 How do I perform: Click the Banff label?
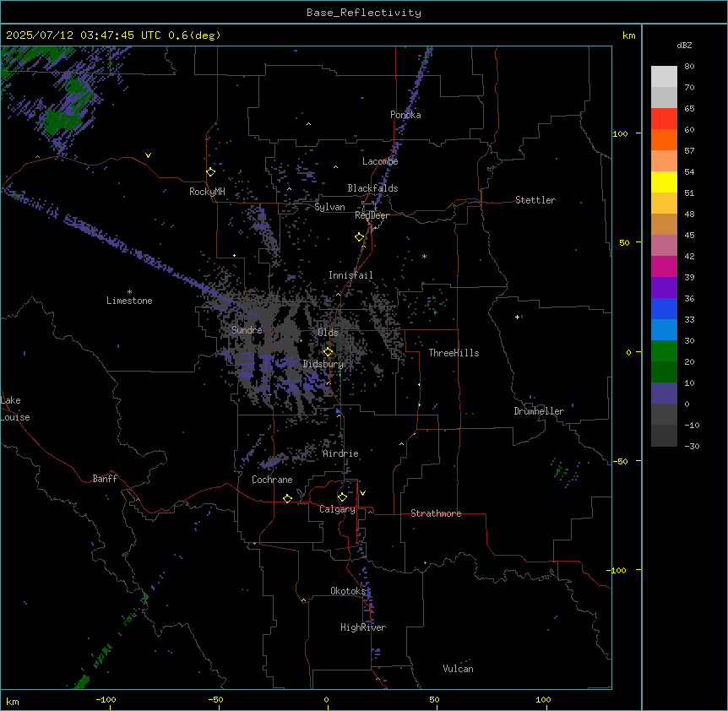[x=105, y=479]
